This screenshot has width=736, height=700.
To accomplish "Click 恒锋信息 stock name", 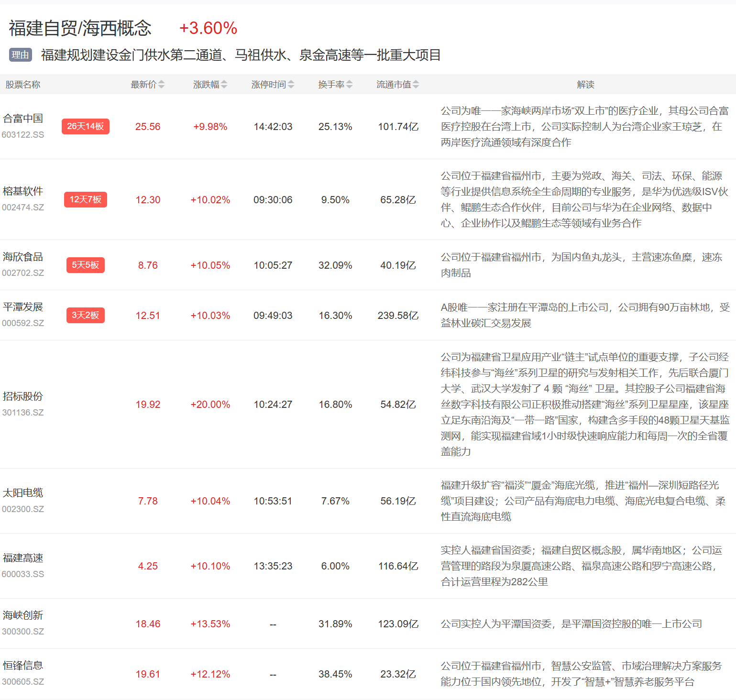I will [x=23, y=666].
